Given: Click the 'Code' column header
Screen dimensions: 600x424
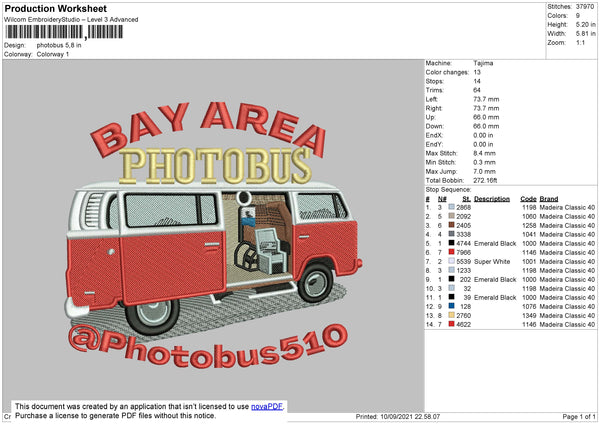Looking at the screenshot, I should tap(528, 199).
